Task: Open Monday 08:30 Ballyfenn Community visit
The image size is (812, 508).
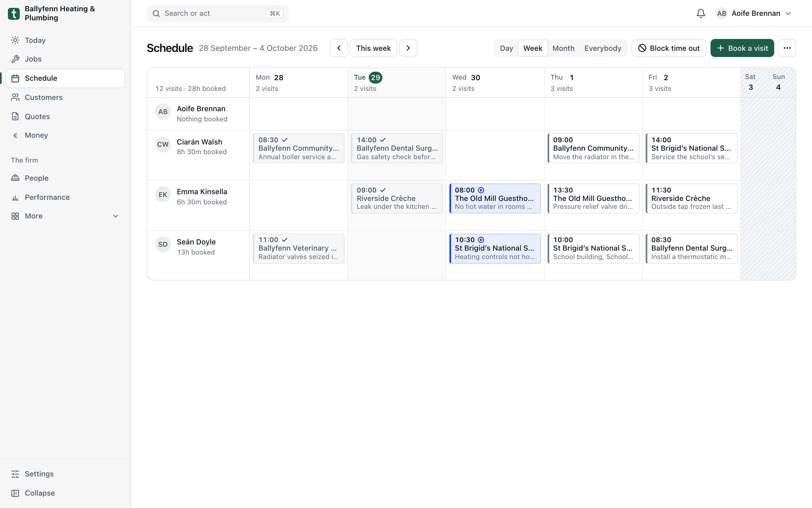Action: (x=298, y=148)
